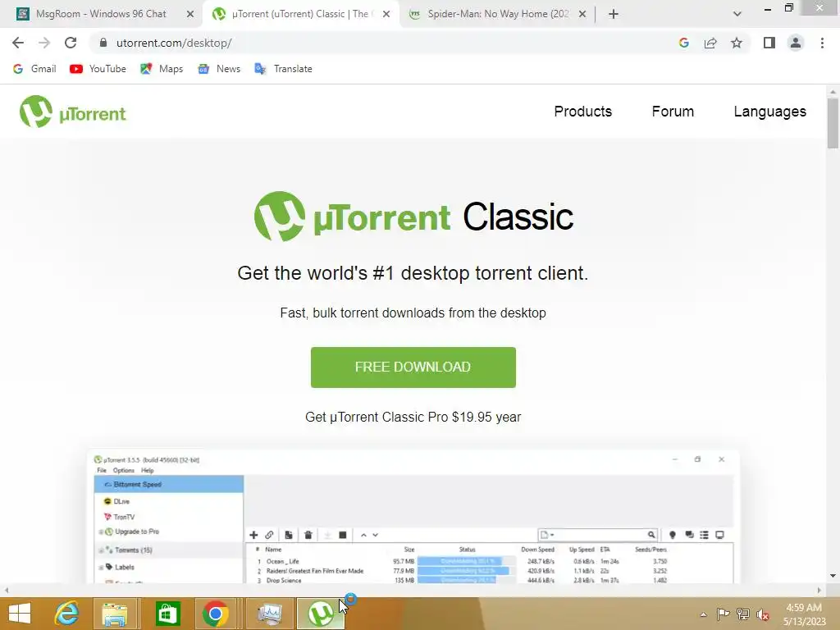Image resolution: width=840 pixels, height=630 pixels.
Task: Click Get µTorrent Classic Pro $19.95 year
Action: (413, 417)
